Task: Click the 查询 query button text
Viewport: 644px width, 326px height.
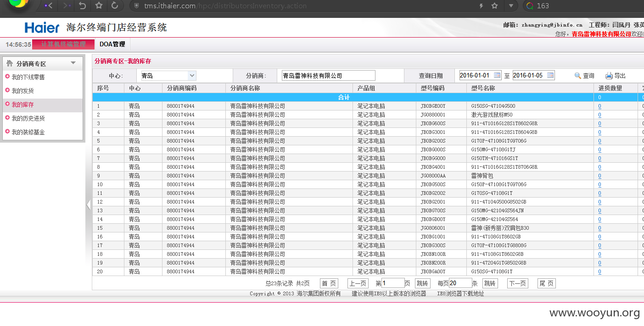Action: tap(588, 76)
